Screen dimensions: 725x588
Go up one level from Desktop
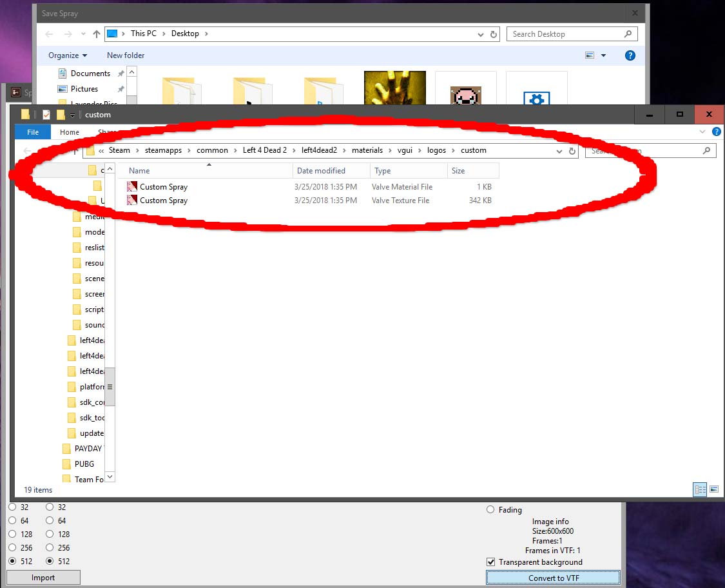click(x=97, y=34)
